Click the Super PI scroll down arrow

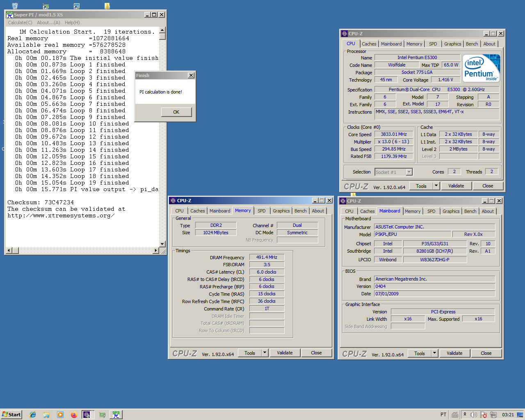[x=162, y=244]
